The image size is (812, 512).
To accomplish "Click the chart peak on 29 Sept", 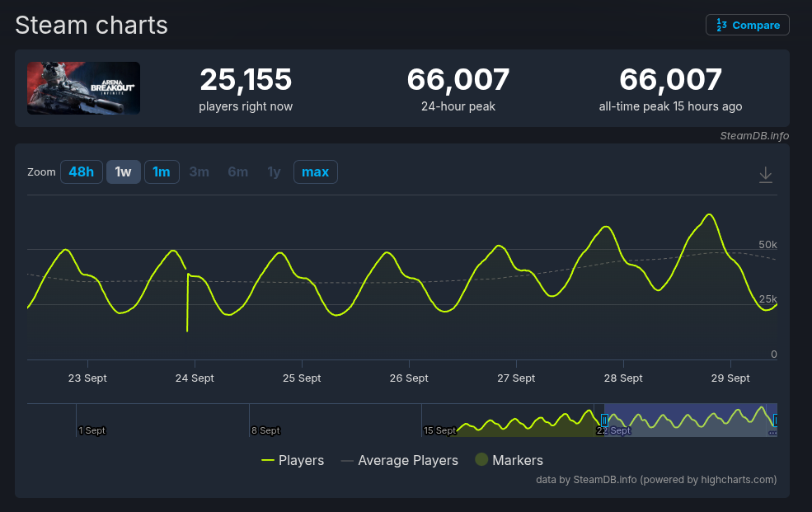I will [x=709, y=214].
